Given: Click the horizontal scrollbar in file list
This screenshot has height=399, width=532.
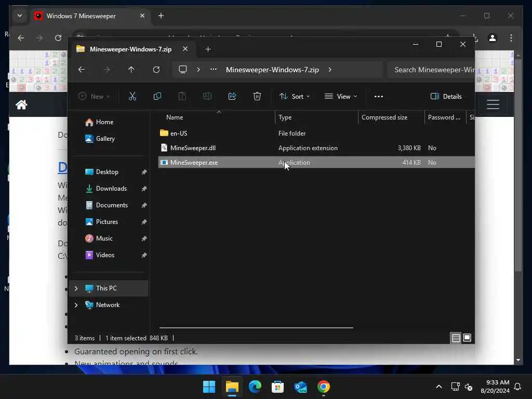Looking at the screenshot, I should (x=256, y=328).
